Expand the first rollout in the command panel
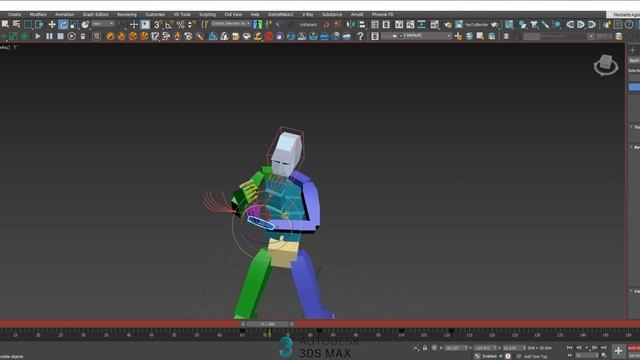Screen dimensions: 640x360 632,127
